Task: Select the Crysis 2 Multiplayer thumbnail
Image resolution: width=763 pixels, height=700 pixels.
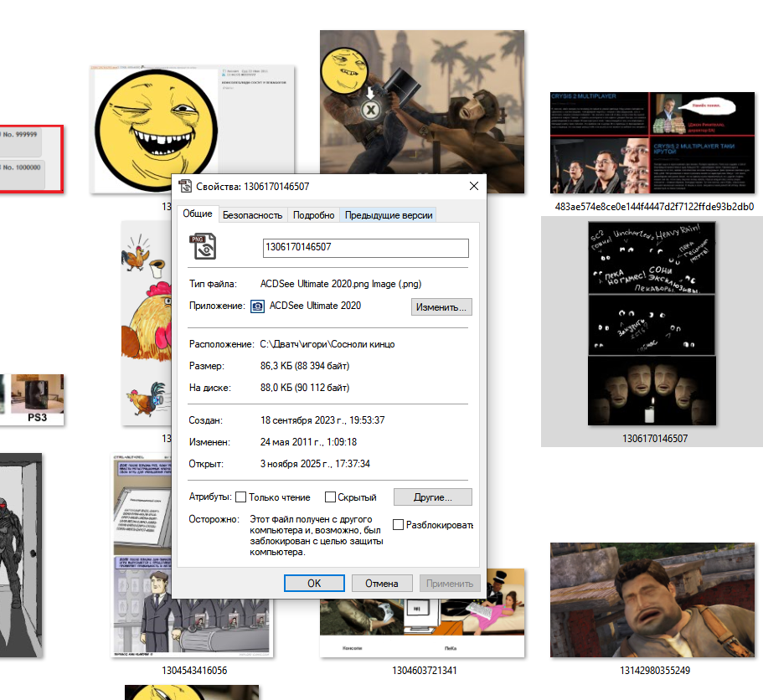Action: pyautogui.click(x=652, y=142)
